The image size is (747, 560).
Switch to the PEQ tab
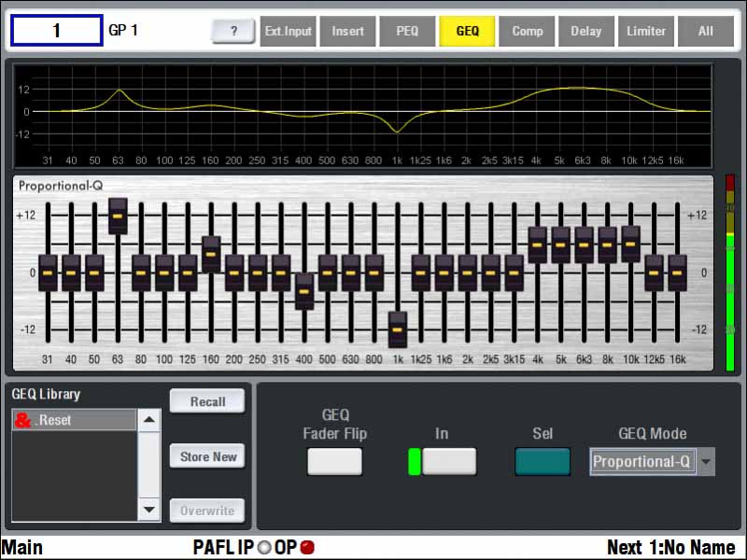click(407, 31)
